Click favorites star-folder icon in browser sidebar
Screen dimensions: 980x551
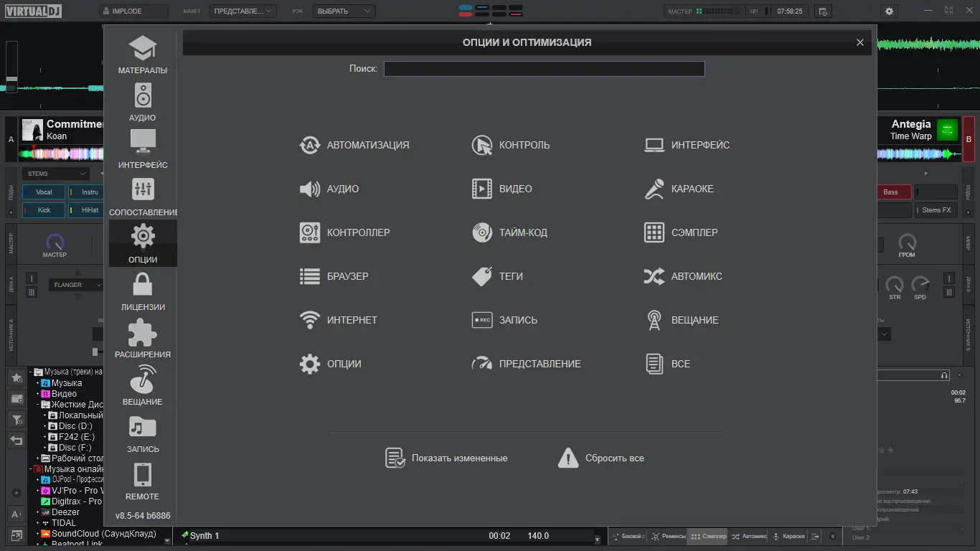17,377
